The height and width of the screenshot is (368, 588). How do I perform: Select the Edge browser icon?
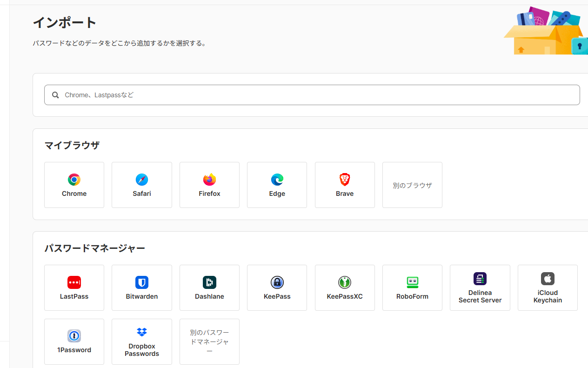point(277,180)
